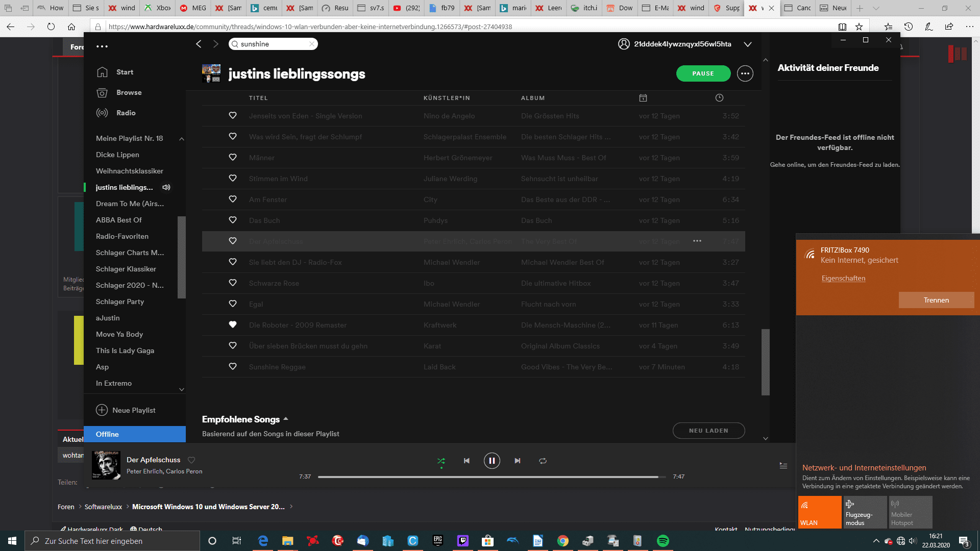980x551 pixels.
Task: Pause playback in player bar
Action: [x=492, y=461]
